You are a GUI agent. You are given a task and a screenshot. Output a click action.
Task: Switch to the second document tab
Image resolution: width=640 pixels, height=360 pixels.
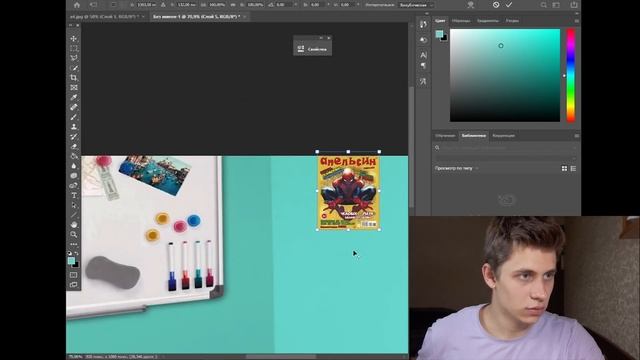coord(199,17)
